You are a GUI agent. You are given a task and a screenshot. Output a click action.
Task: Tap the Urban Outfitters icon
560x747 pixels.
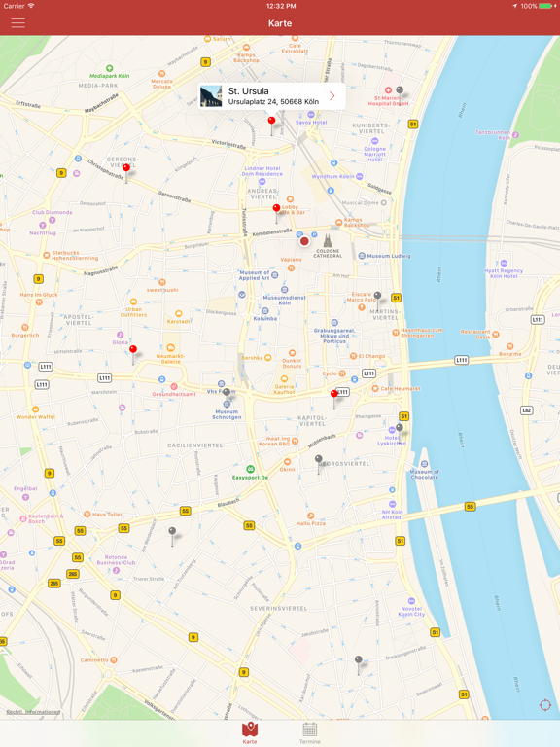tap(134, 302)
